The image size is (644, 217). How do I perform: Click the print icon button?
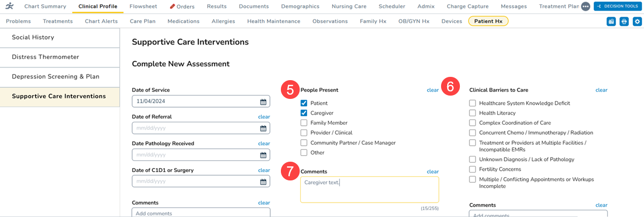(624, 22)
